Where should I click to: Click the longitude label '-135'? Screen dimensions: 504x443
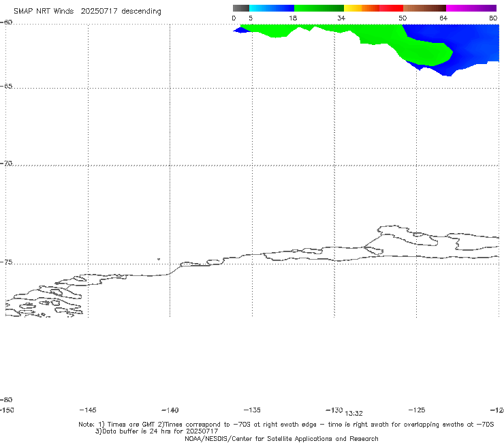pyautogui.click(x=252, y=410)
